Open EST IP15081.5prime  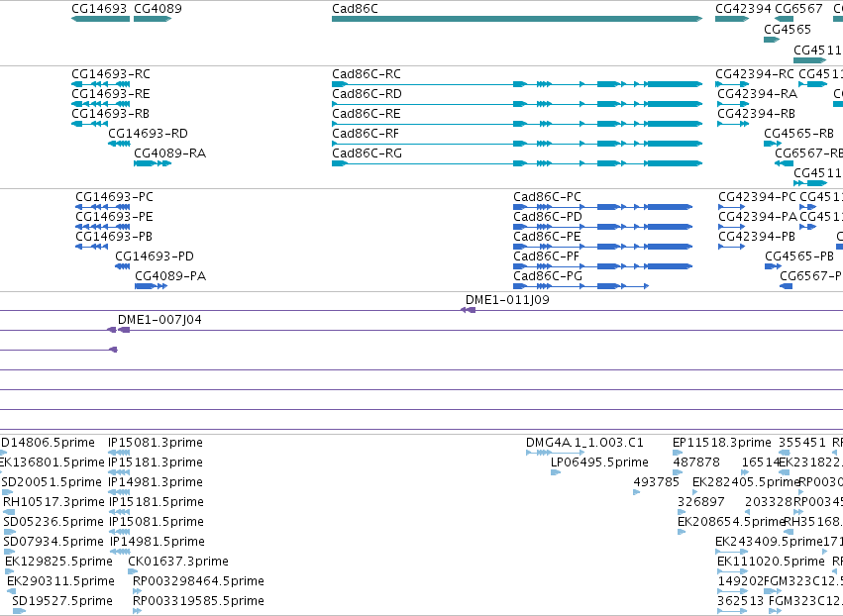(x=157, y=522)
